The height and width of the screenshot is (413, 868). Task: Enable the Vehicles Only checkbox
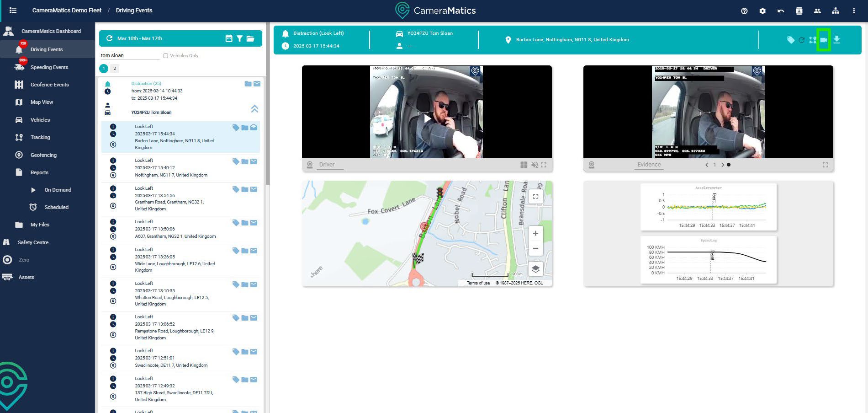(x=166, y=56)
